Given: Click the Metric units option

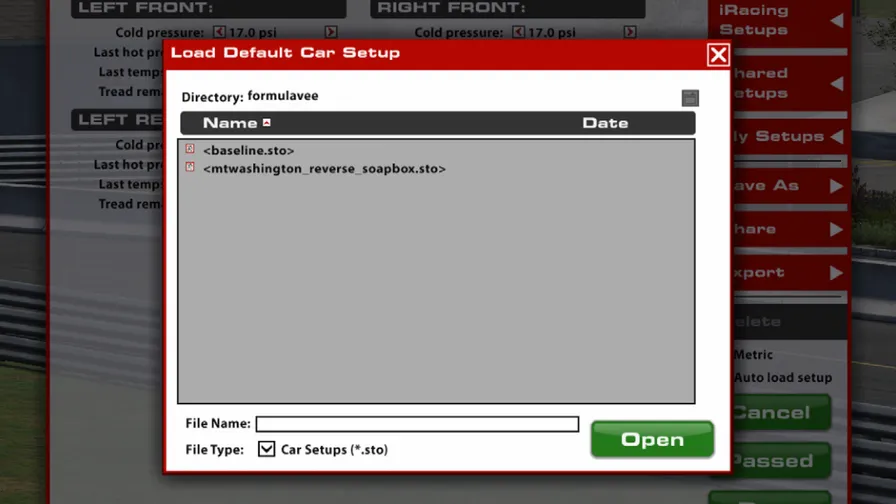Looking at the screenshot, I should pyautogui.click(x=753, y=355).
